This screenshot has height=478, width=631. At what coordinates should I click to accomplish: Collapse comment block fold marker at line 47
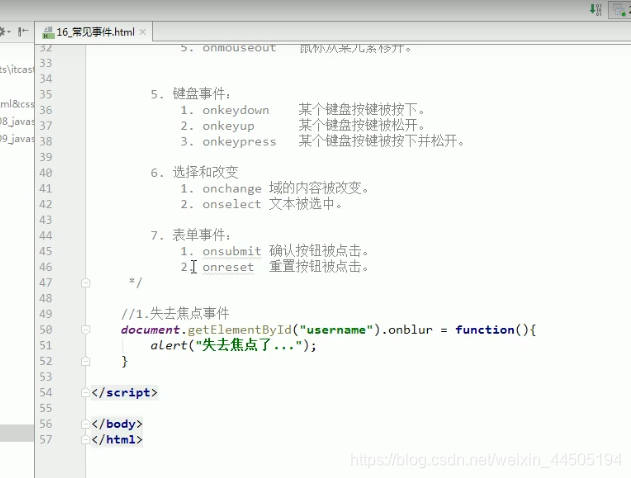(85, 283)
